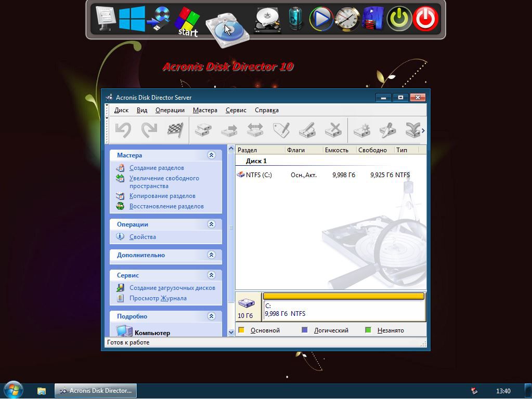Click the CD to USB dock icon

pyautogui.click(x=159, y=19)
